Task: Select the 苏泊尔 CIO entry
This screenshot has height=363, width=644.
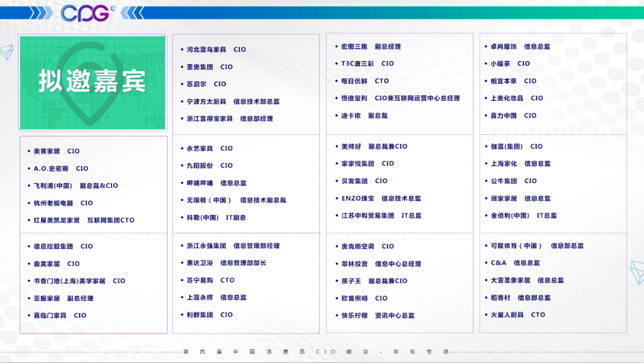Action: pyautogui.click(x=206, y=84)
